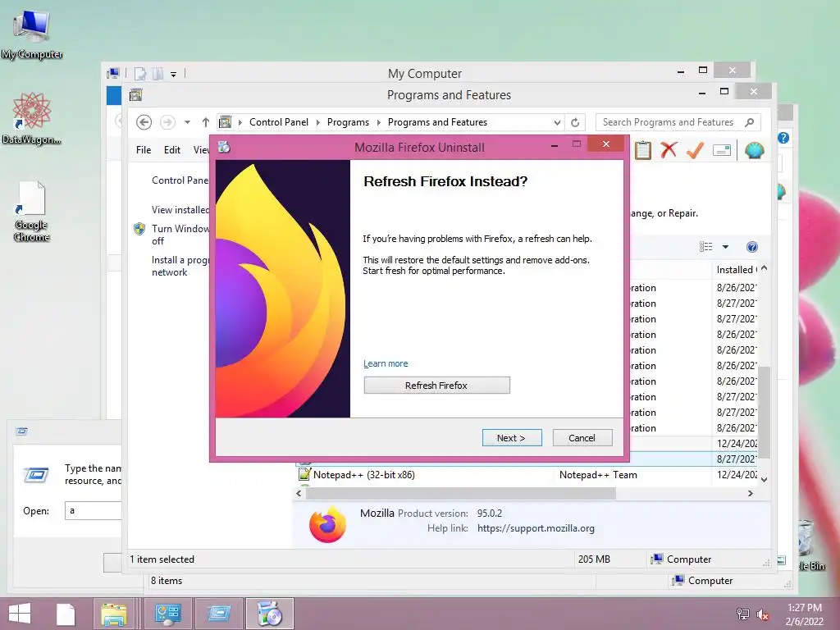Click View installed updates link
840x630 pixels.
click(180, 209)
